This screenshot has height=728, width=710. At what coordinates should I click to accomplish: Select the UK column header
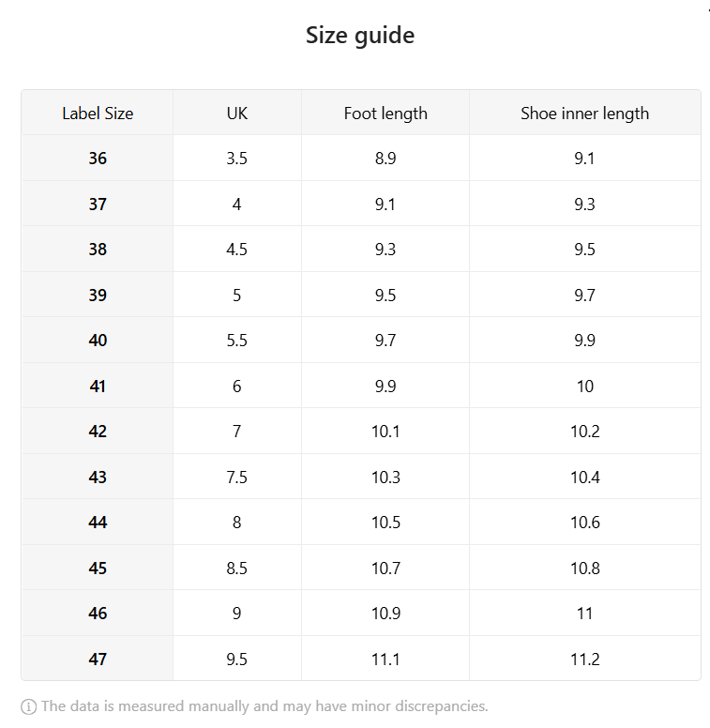tap(237, 114)
